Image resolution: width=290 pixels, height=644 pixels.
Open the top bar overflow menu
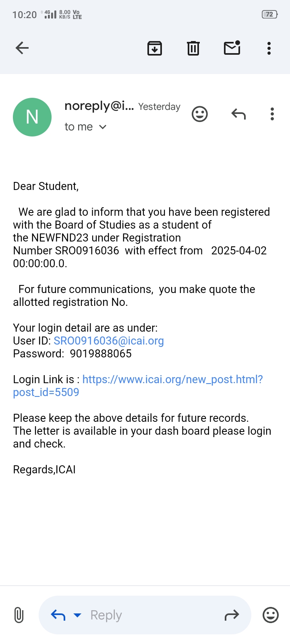coord(269,48)
